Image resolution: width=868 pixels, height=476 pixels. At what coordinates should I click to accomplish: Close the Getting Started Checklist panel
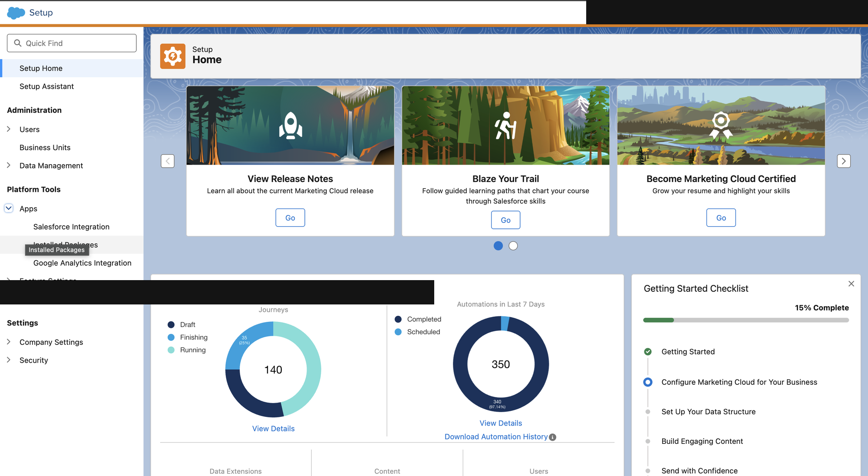point(851,284)
